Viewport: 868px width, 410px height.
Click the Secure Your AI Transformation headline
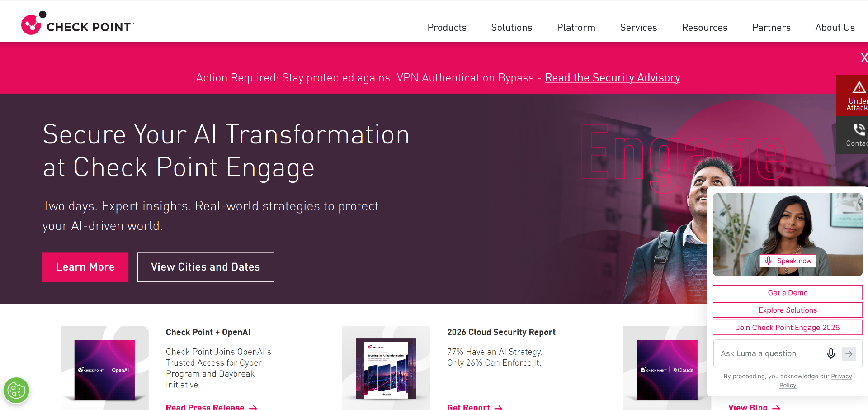[x=226, y=151]
